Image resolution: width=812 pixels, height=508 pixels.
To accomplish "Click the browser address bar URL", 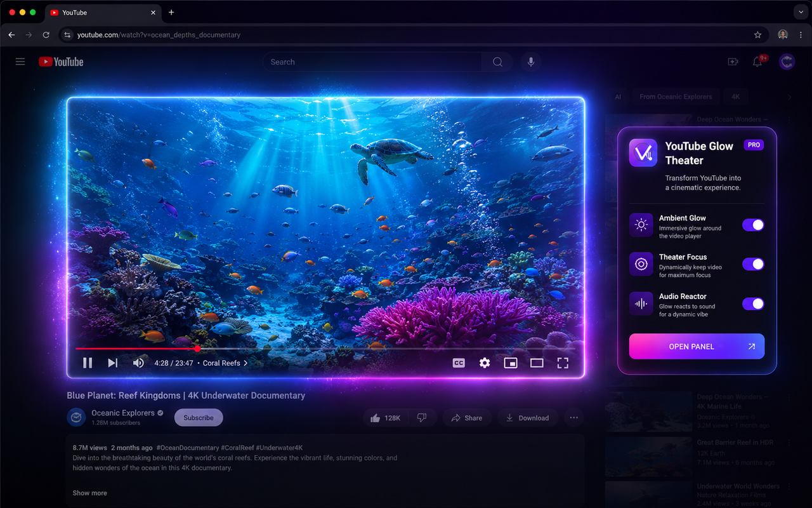I will 159,35.
